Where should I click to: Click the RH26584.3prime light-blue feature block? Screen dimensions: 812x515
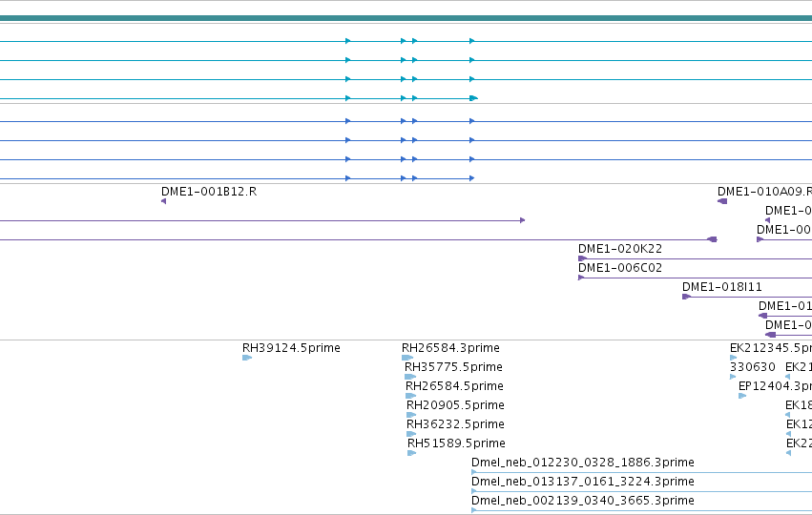point(407,358)
